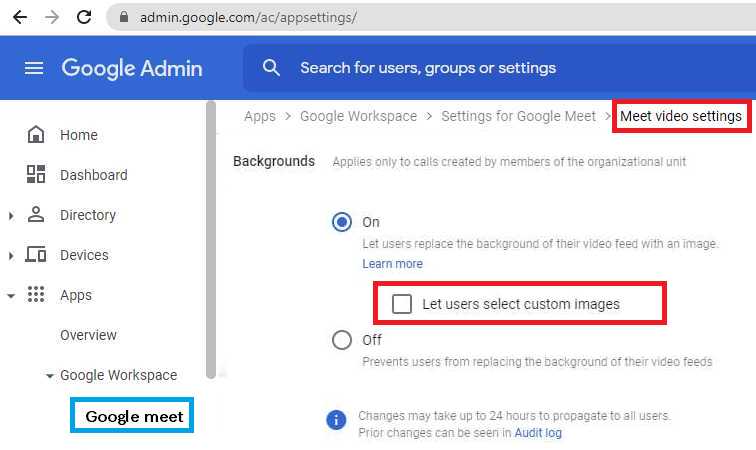Check Let users select custom images
756x450 pixels.
click(402, 304)
